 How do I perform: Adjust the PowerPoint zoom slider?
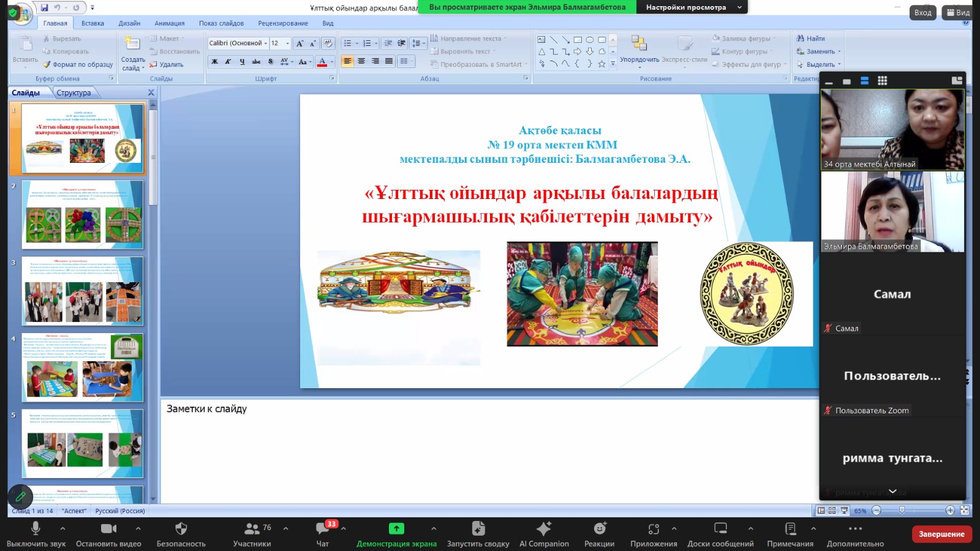click(902, 511)
